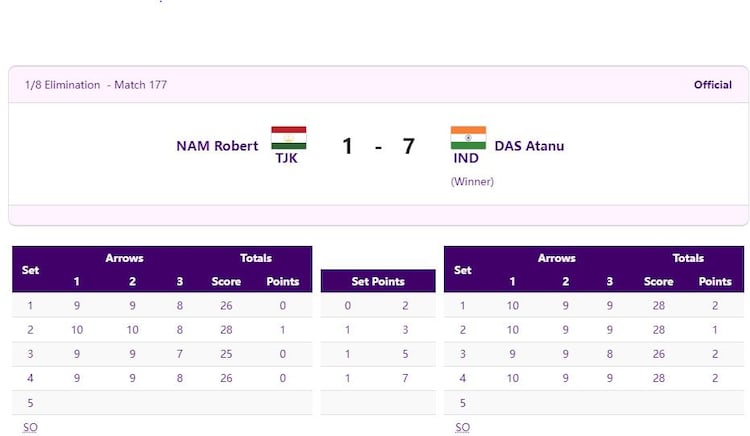Click NAM Robert player name
The width and height of the screenshot is (750, 436).
[x=217, y=146]
